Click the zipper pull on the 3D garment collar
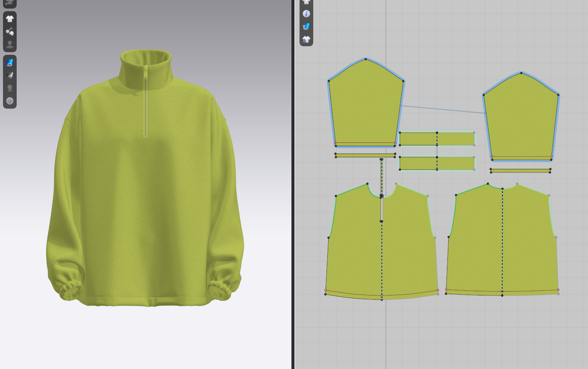The width and height of the screenshot is (588, 369). tap(146, 74)
